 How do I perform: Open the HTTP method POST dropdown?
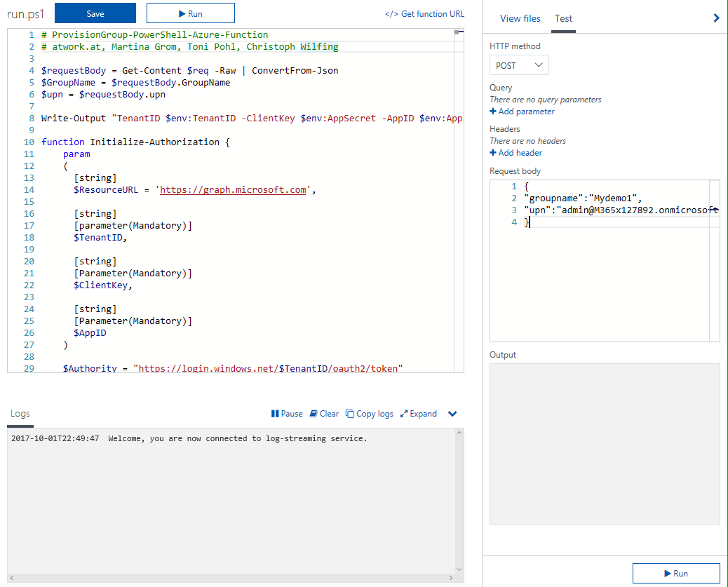[x=519, y=65]
